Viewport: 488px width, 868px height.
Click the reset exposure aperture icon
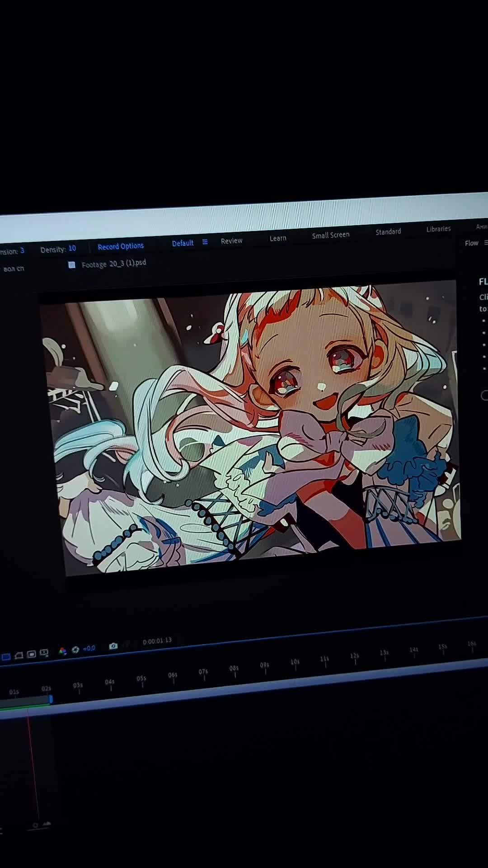pyautogui.click(x=75, y=650)
